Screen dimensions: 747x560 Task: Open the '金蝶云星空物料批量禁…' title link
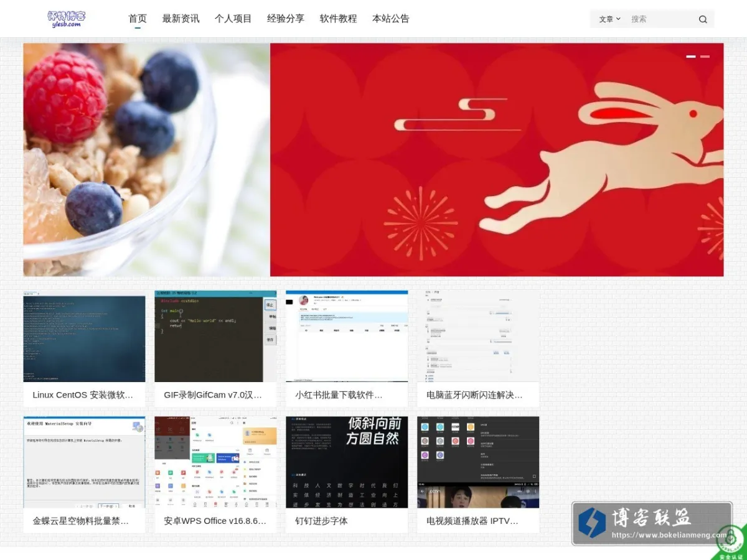81,521
